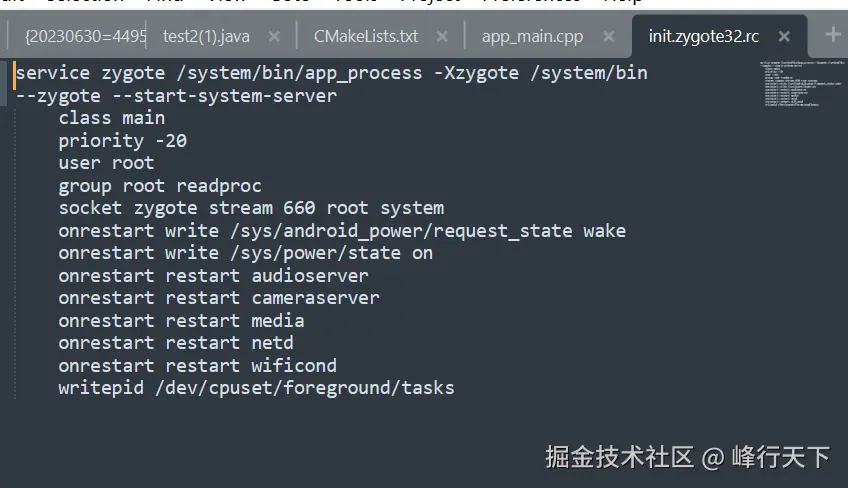The width and height of the screenshot is (848, 488).
Task: Click the 'writepid /dev/cpuset/foreground/tasks' line
Action: pyautogui.click(x=255, y=388)
